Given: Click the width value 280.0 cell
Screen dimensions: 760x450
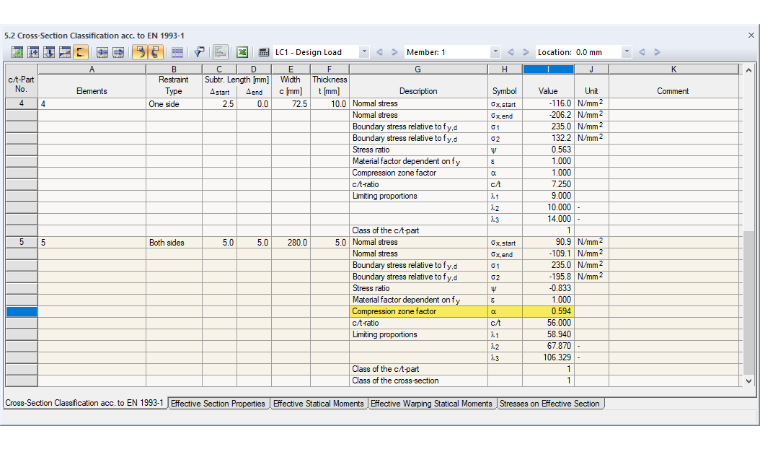Looking at the screenshot, I should pyautogui.click(x=291, y=242).
